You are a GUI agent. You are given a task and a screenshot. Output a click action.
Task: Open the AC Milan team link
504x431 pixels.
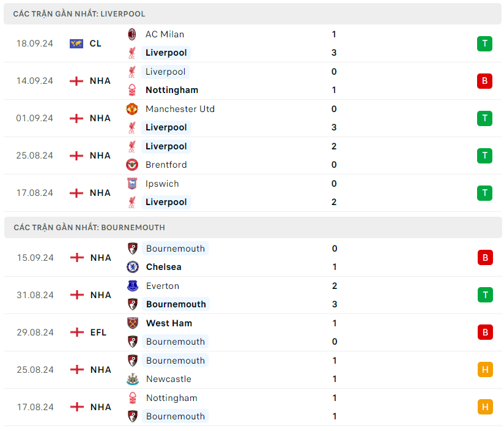click(165, 34)
